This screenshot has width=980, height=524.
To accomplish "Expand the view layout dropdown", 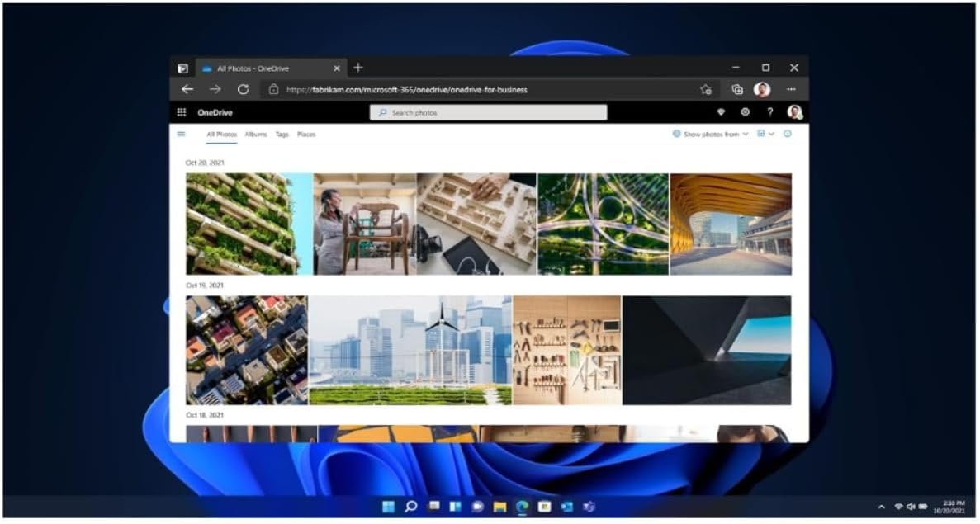I will coord(765,134).
